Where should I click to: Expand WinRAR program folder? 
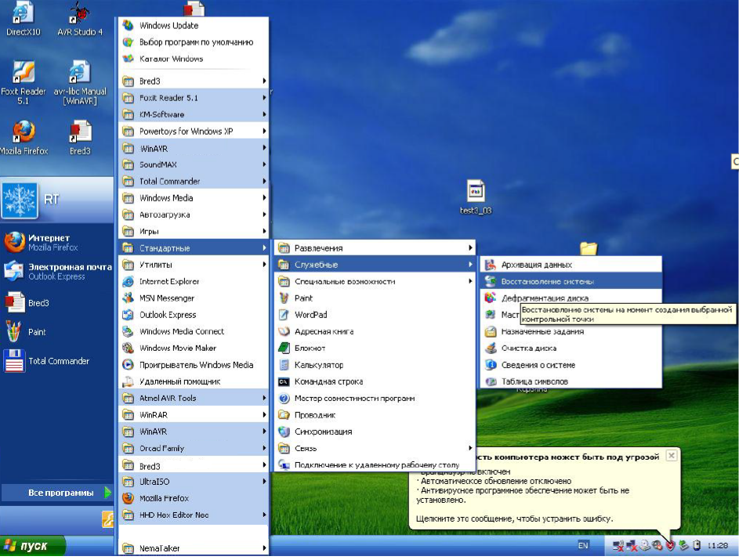point(194,415)
